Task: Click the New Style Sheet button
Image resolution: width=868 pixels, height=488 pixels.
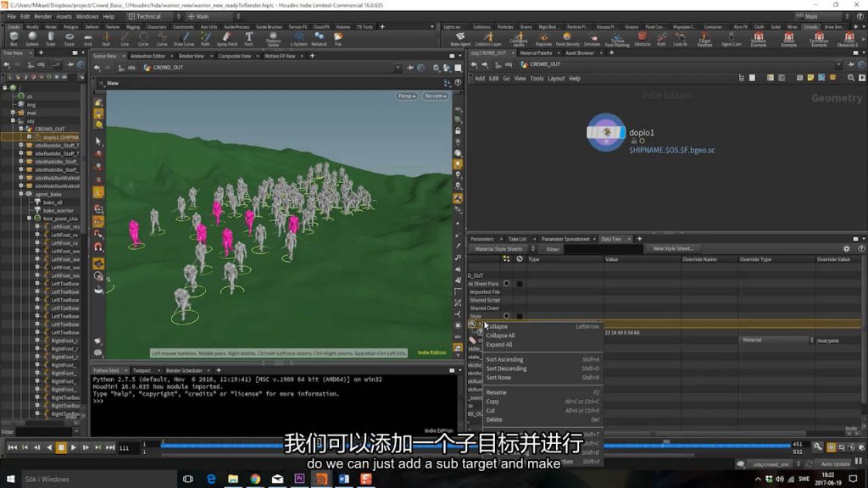Action: (x=672, y=249)
